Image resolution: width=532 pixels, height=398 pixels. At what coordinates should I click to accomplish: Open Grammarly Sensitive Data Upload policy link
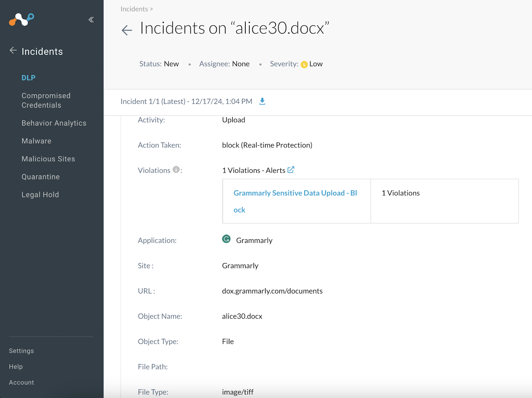(295, 201)
